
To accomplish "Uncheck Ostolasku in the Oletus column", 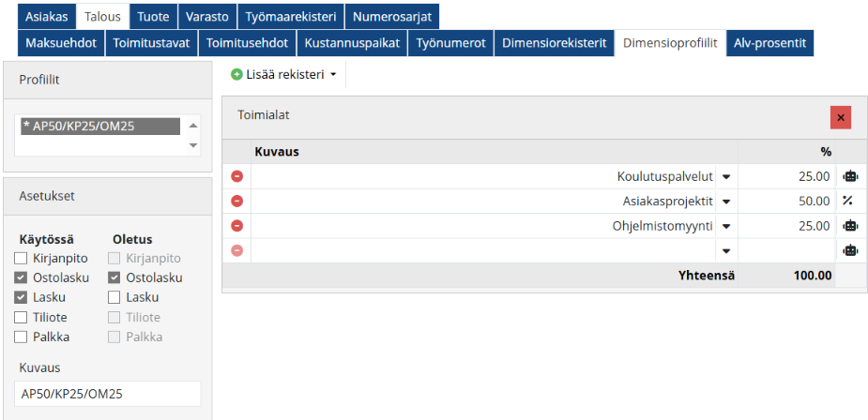I will click(x=114, y=277).
